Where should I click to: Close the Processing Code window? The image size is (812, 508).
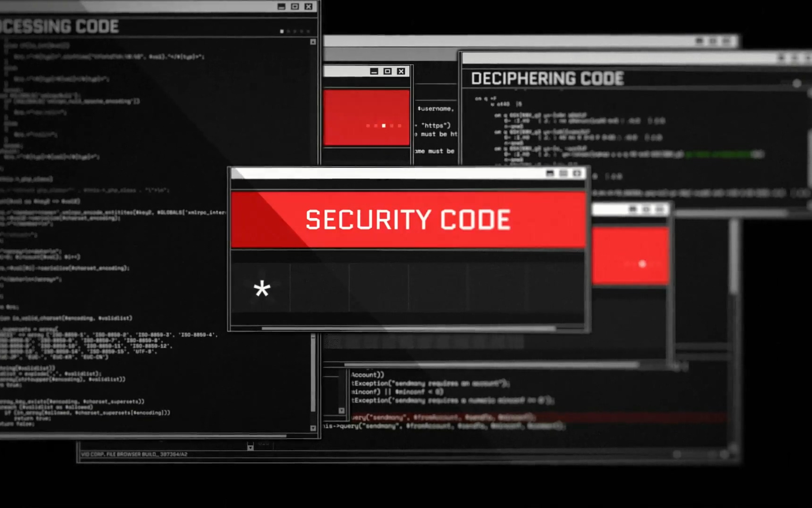308,7
